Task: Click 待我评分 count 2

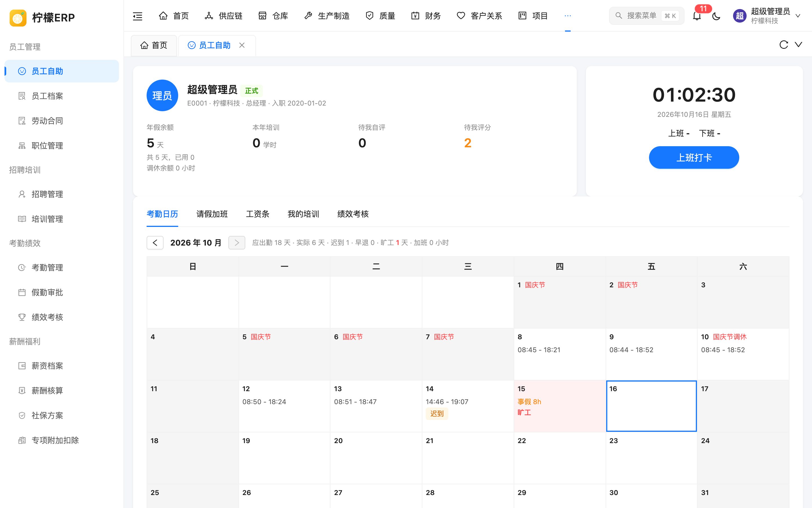Action: coord(468,143)
